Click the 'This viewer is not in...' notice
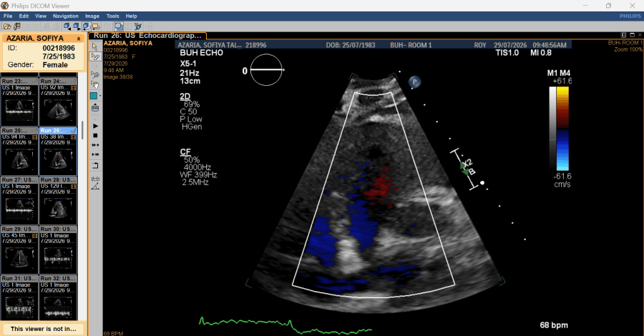644x336 pixels. pos(43,329)
